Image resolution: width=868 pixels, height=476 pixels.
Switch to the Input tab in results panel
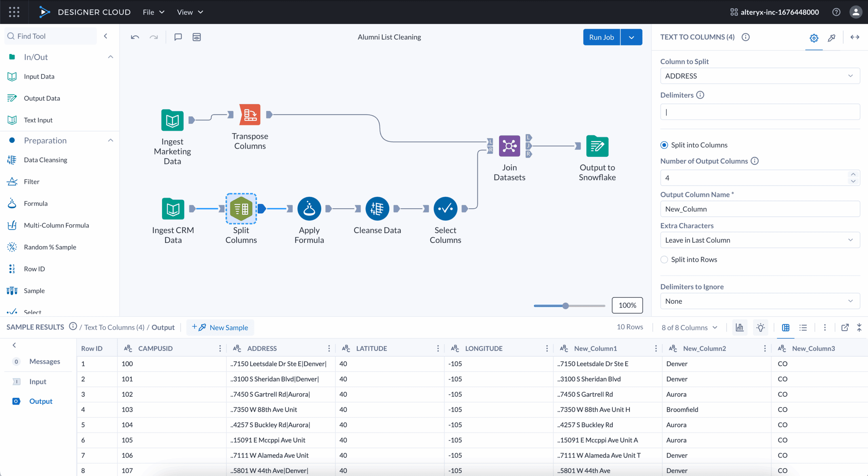[x=37, y=381]
